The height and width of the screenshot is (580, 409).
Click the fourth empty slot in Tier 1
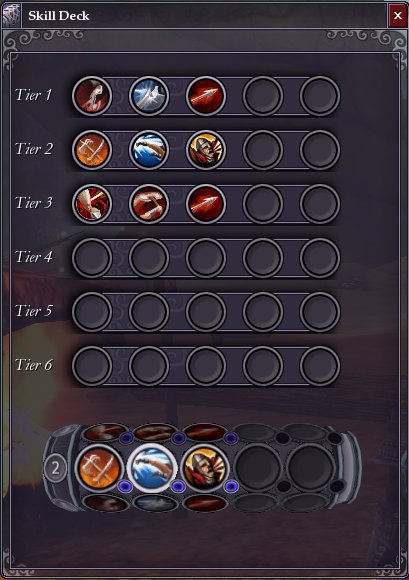[263, 96]
